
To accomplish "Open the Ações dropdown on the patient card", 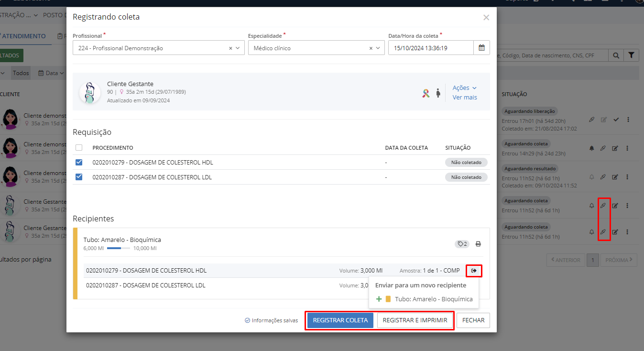I will click(x=465, y=88).
